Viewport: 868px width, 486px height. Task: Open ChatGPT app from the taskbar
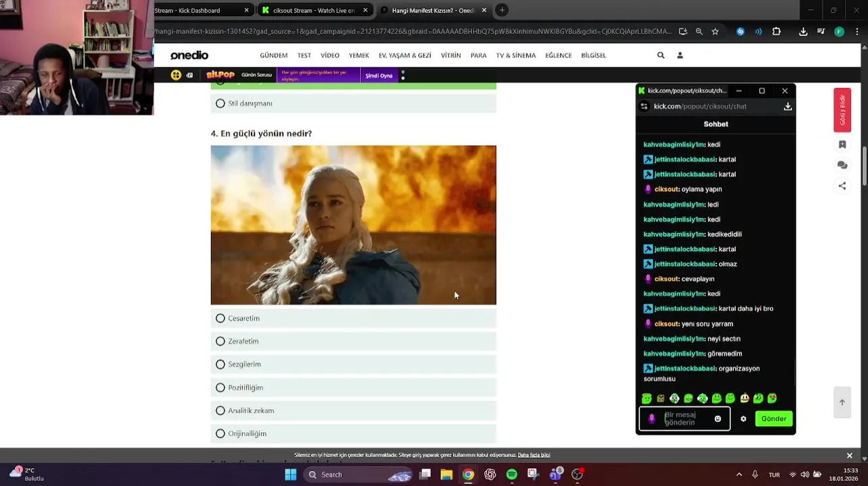pyautogui.click(x=490, y=475)
